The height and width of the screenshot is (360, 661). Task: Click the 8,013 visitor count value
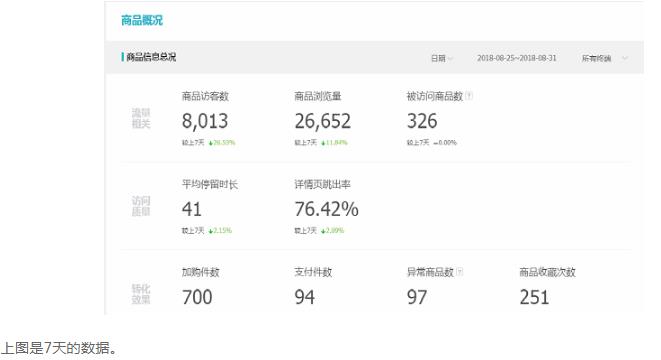coord(205,121)
